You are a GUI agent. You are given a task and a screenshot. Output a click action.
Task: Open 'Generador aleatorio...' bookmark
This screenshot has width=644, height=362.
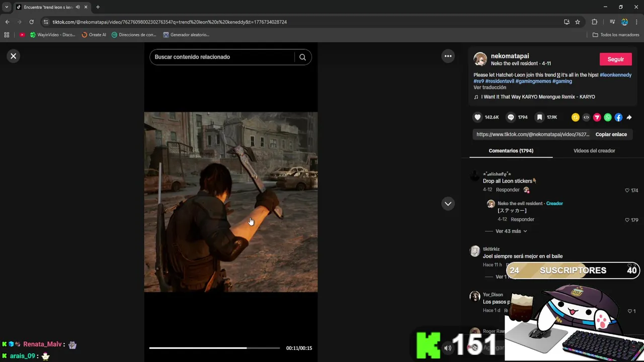tap(186, 35)
